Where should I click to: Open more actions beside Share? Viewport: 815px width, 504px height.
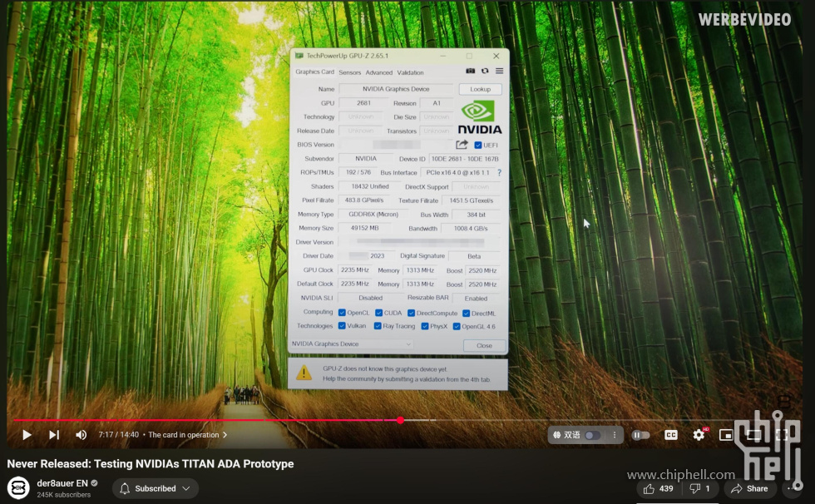click(792, 488)
